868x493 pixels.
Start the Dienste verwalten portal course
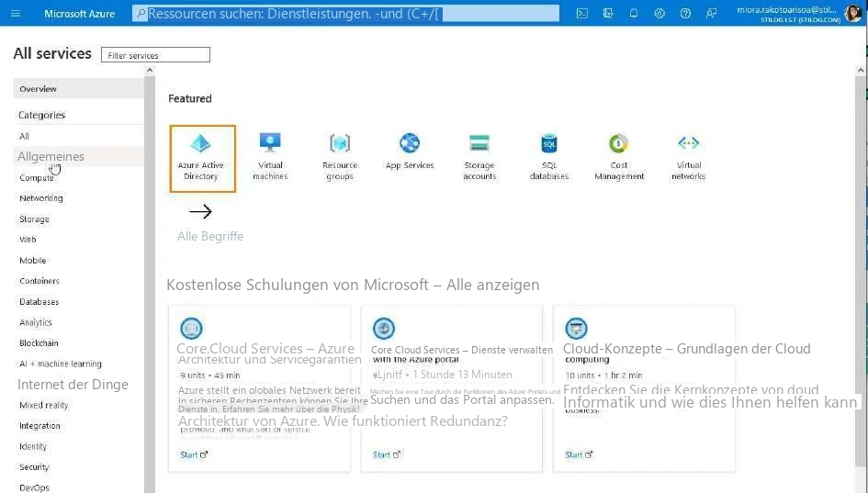coord(386,454)
